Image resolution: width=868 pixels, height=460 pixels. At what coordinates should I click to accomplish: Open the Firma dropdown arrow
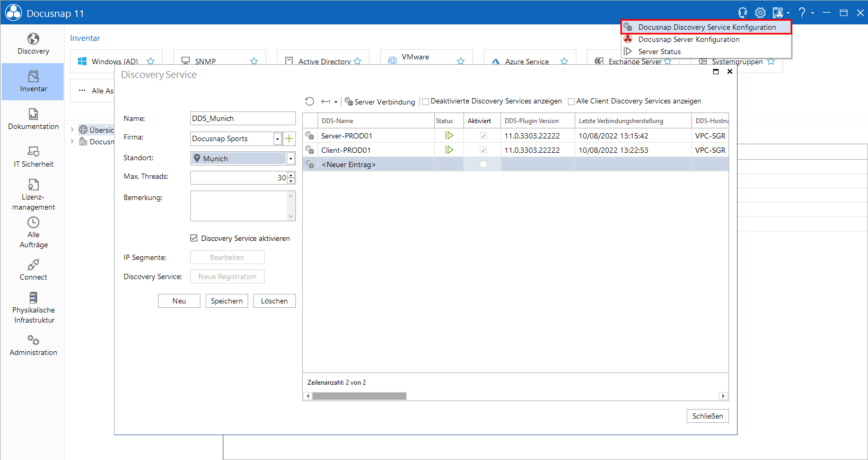[277, 138]
